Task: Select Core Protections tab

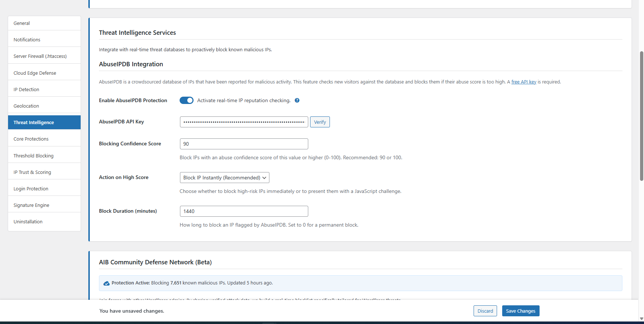Action: click(44, 139)
